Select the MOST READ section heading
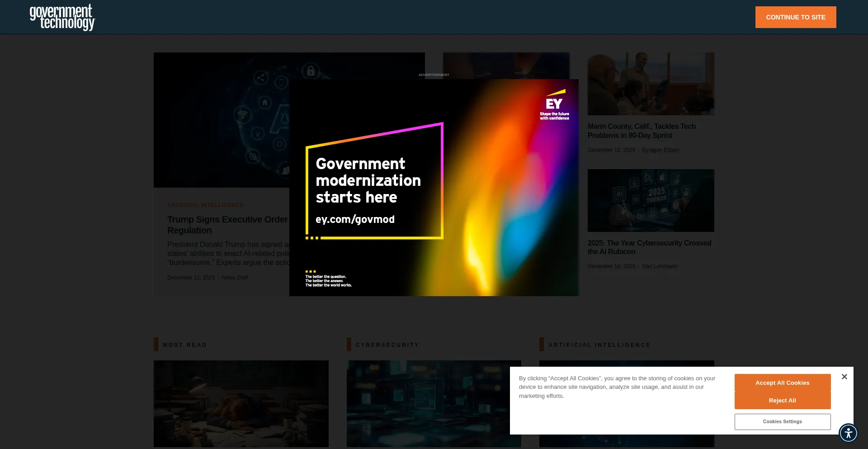The image size is (868, 449). [x=184, y=345]
